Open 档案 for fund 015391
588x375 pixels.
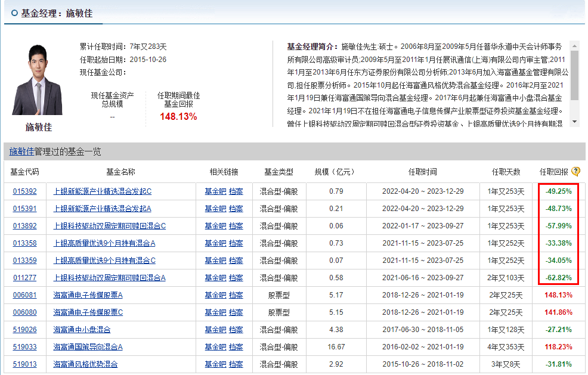pos(236,209)
